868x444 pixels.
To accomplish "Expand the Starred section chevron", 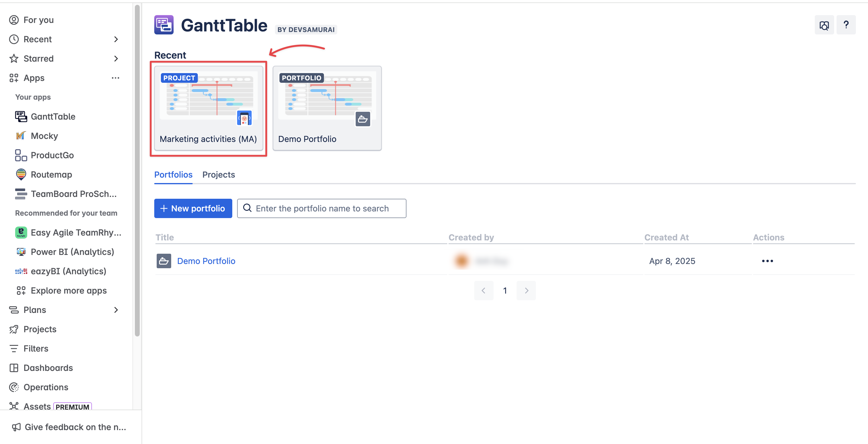I will [x=116, y=59].
